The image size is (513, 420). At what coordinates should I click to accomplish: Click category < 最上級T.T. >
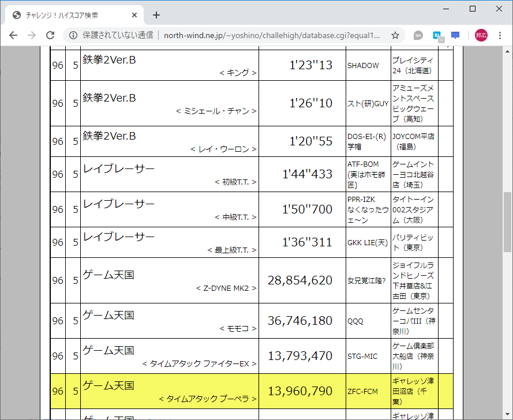coord(232,250)
